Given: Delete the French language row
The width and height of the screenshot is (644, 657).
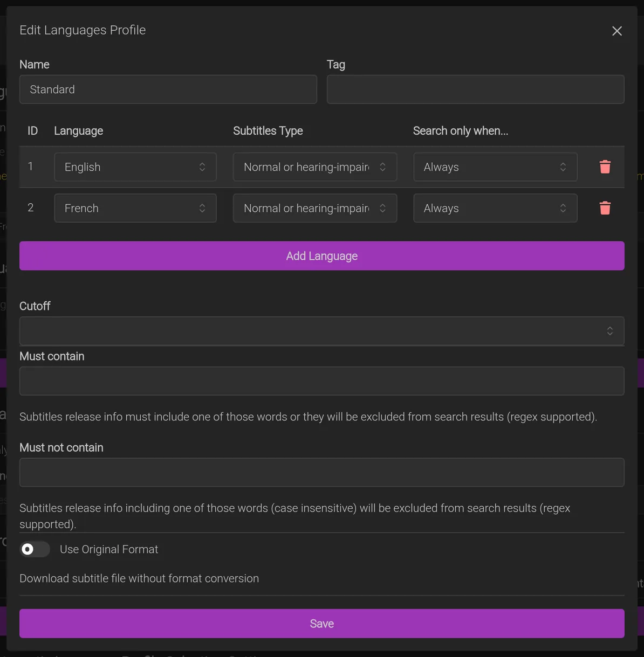Looking at the screenshot, I should (x=605, y=208).
